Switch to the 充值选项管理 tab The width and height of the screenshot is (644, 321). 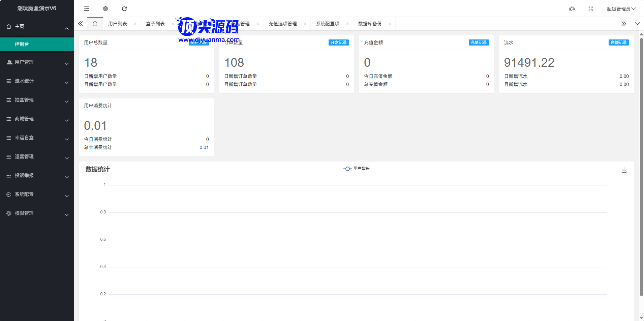(x=282, y=24)
